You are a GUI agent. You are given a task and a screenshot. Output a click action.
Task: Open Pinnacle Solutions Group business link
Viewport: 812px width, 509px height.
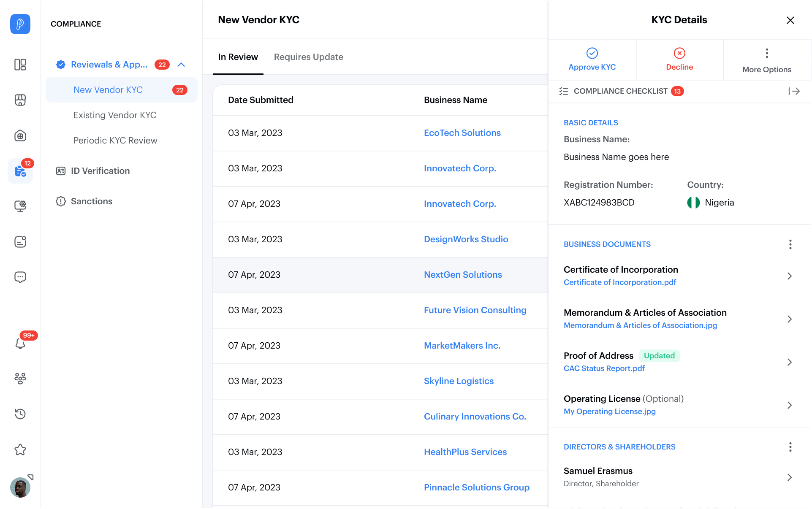(476, 487)
